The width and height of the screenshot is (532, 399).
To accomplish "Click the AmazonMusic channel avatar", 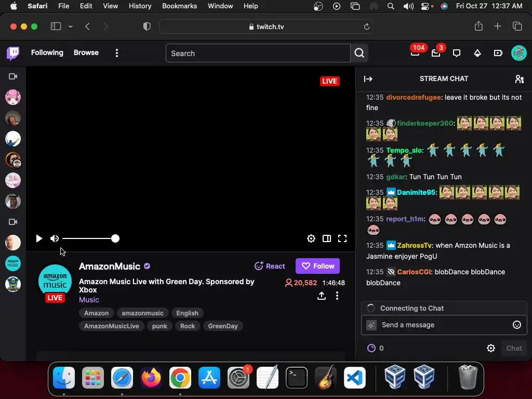I will (55, 281).
